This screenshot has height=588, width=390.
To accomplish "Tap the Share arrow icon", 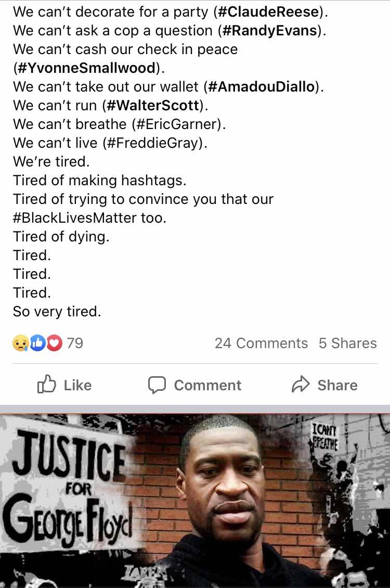I will (301, 385).
